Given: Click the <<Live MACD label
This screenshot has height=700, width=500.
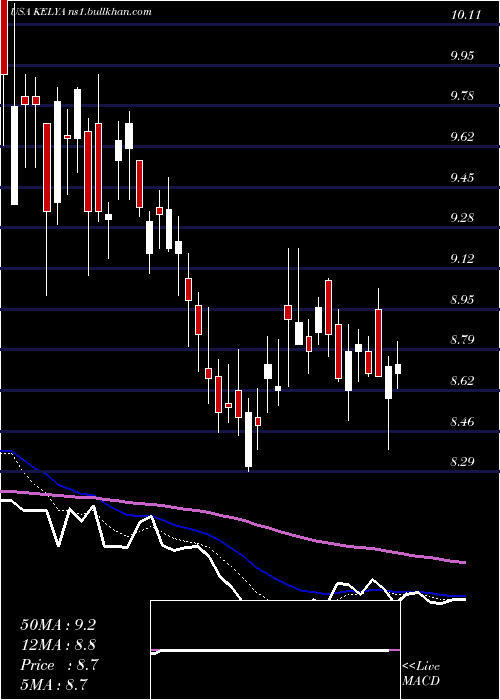Looking at the screenshot, I should coord(421,674).
